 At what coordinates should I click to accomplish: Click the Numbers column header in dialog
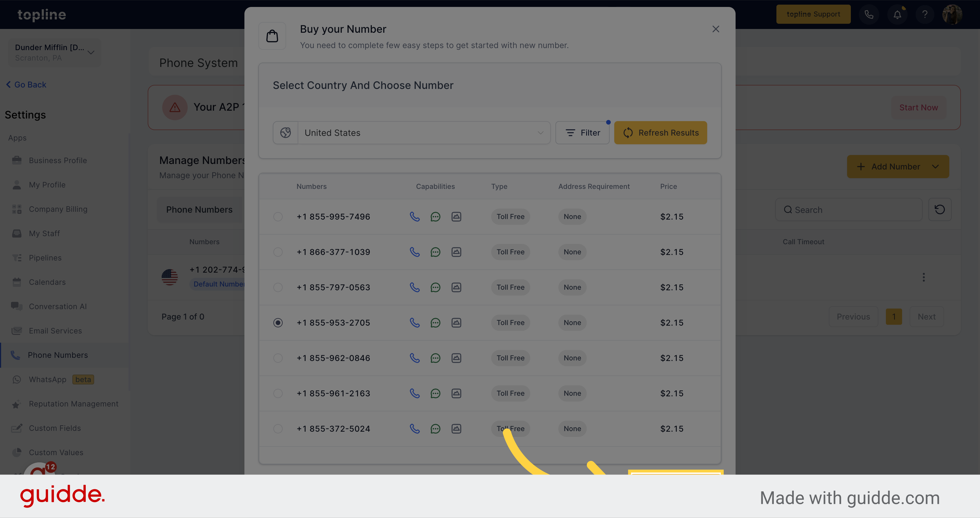coord(311,187)
